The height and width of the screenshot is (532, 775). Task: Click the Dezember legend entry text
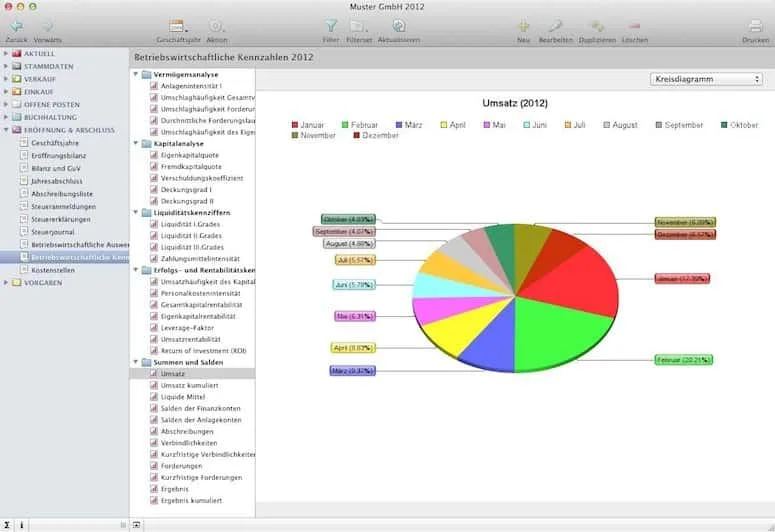(x=380, y=135)
